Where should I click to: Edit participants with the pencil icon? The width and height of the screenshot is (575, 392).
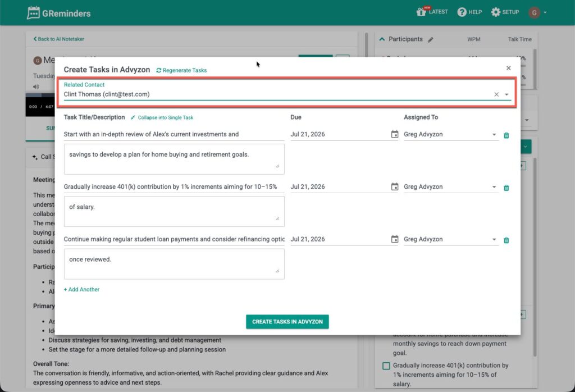coord(431,40)
